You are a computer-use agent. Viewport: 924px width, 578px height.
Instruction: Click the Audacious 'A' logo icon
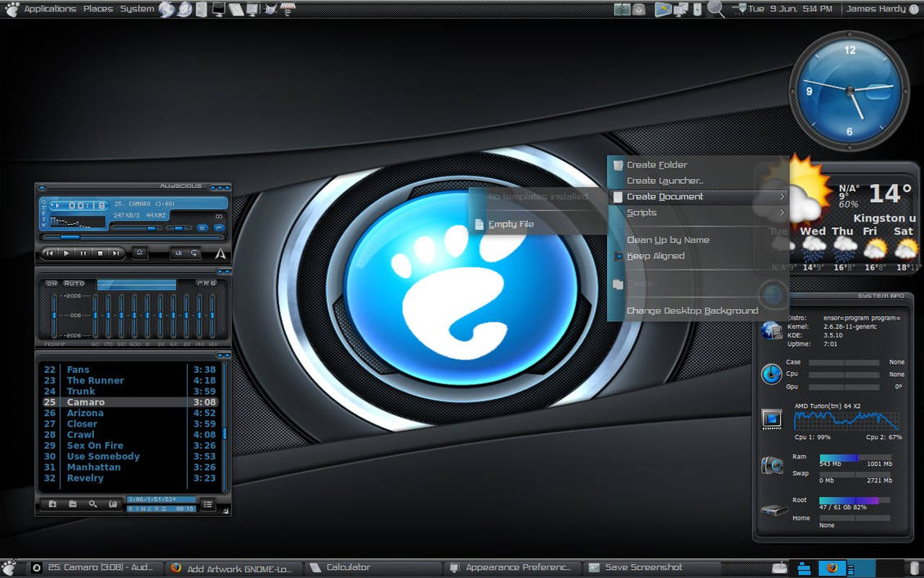tap(221, 253)
